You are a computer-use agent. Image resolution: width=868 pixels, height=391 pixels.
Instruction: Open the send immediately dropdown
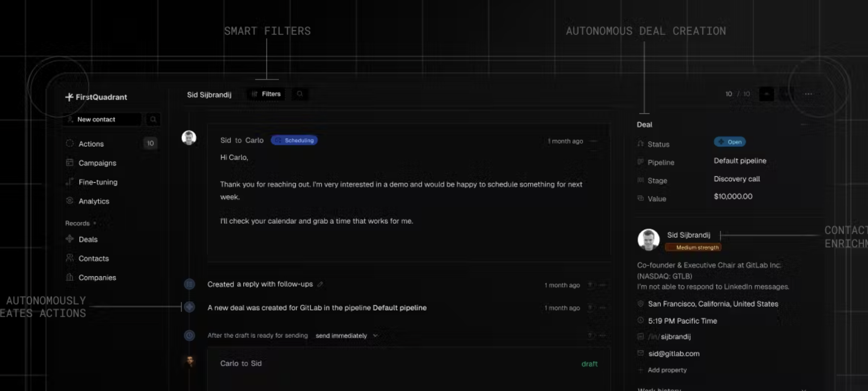(347, 336)
